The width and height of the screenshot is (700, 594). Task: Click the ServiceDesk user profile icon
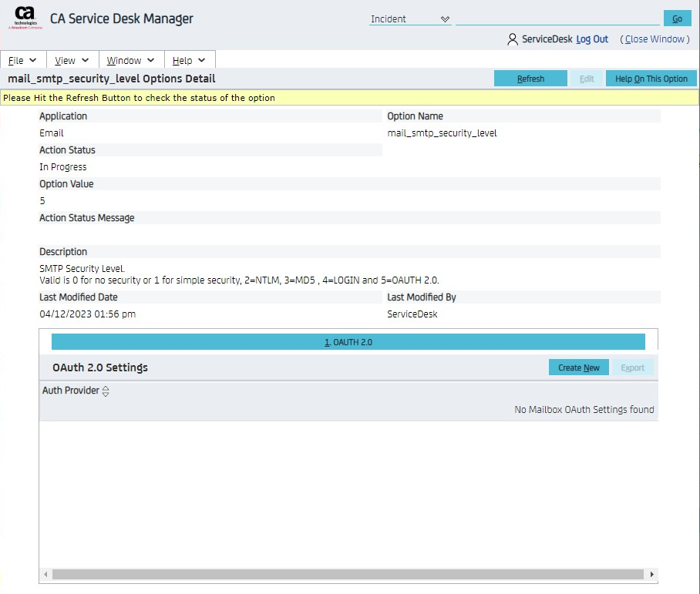[x=513, y=39]
